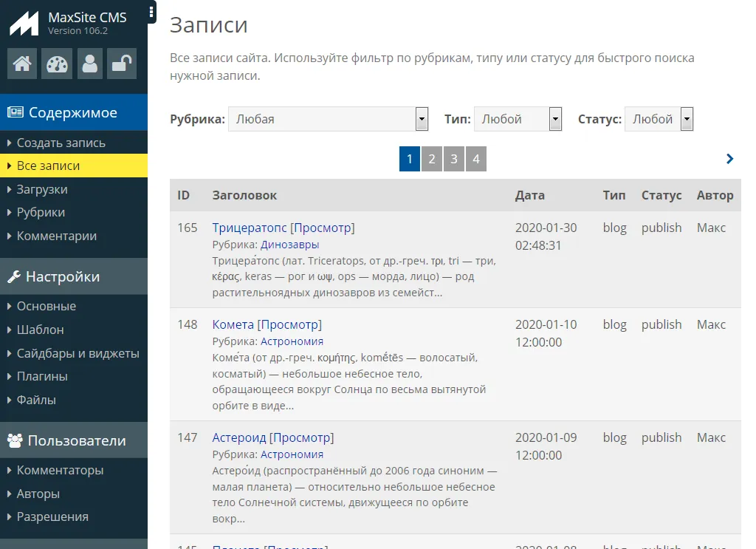The height and width of the screenshot is (549, 756).
Task: Click the unlock padlock icon
Action: [121, 64]
